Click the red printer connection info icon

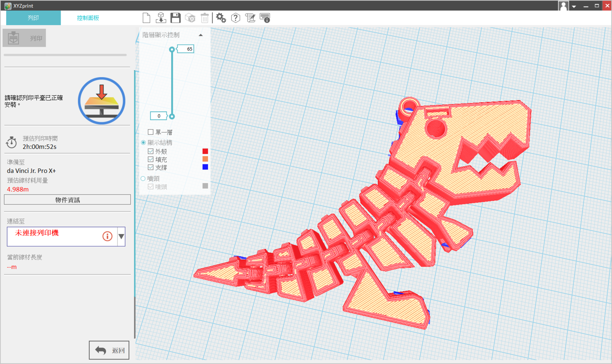pos(107,236)
